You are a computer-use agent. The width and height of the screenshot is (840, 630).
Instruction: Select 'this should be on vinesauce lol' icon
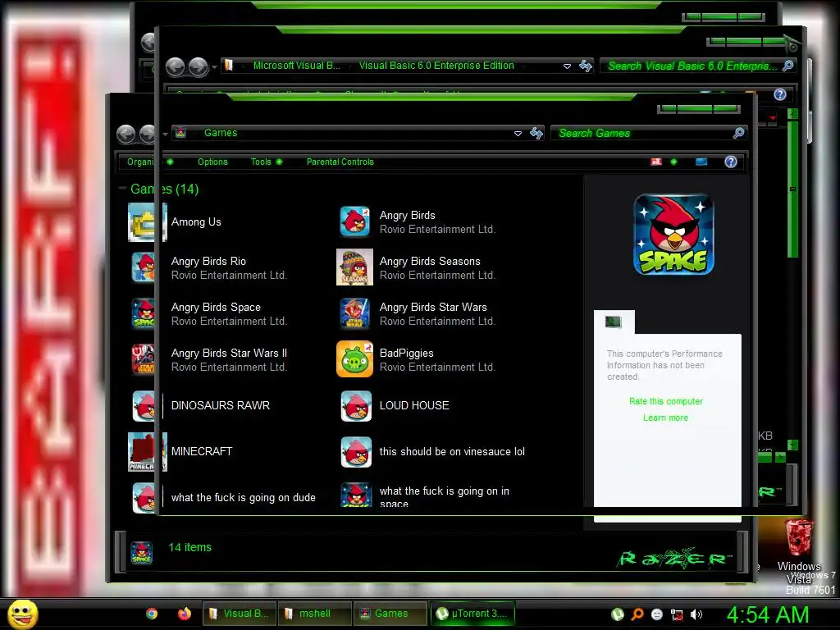(356, 452)
